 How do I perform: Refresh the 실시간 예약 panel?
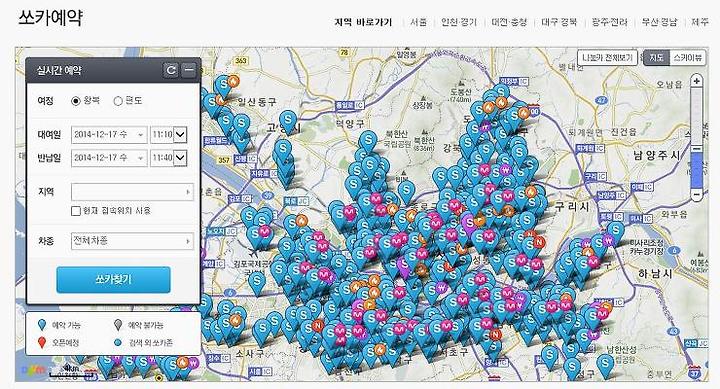pos(171,70)
